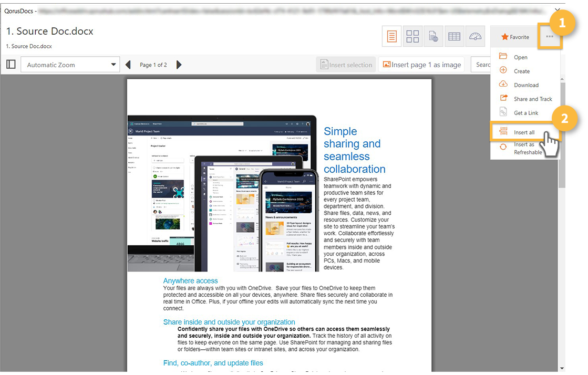Select Create in the options menu
The image size is (588, 375).
521,71
